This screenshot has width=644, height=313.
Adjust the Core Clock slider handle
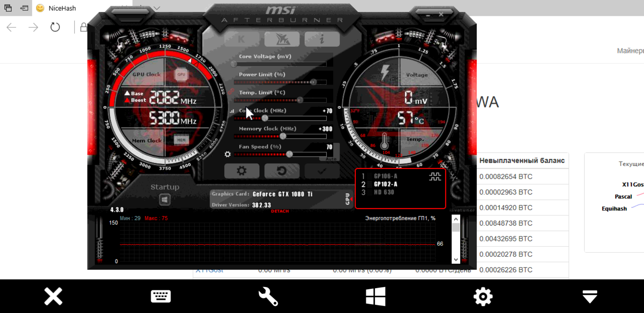point(265,118)
